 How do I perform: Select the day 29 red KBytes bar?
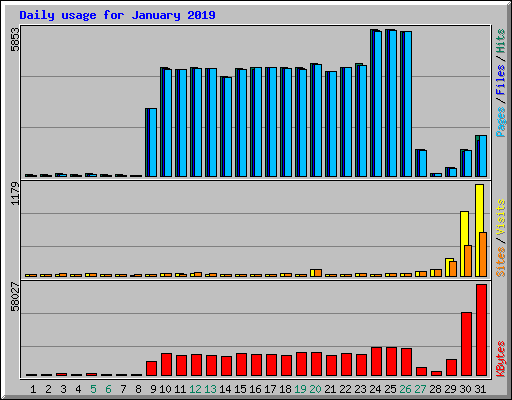click(451, 368)
